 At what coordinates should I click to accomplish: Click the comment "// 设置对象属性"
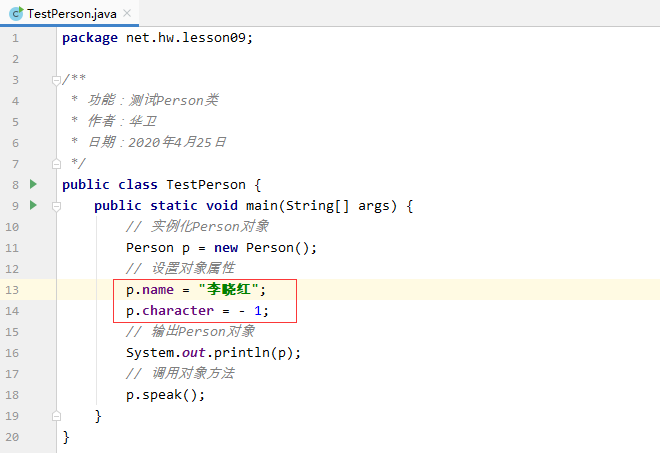pyautogui.click(x=181, y=268)
